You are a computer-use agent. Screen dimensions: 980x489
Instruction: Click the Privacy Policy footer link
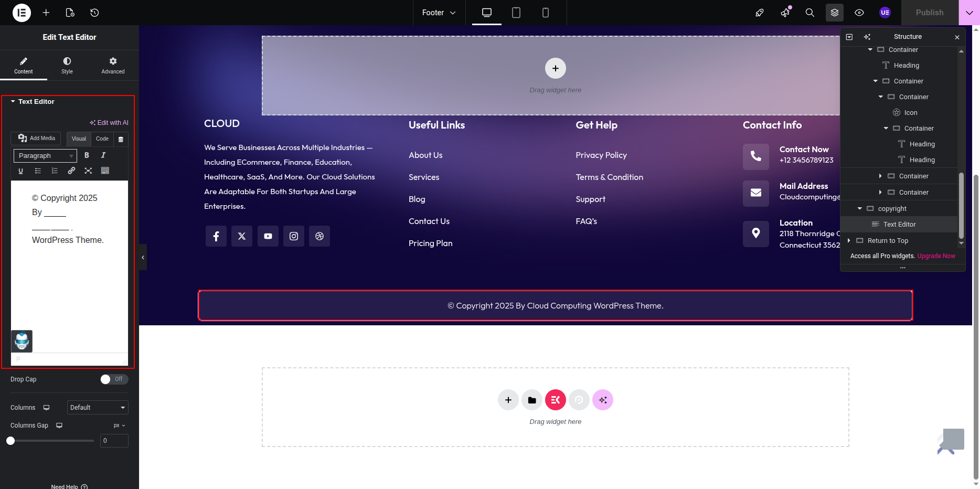601,155
